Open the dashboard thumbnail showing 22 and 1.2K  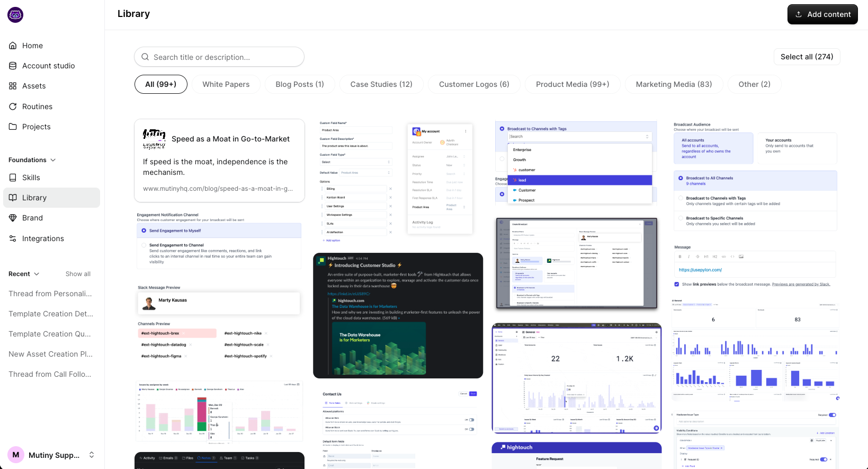576,378
